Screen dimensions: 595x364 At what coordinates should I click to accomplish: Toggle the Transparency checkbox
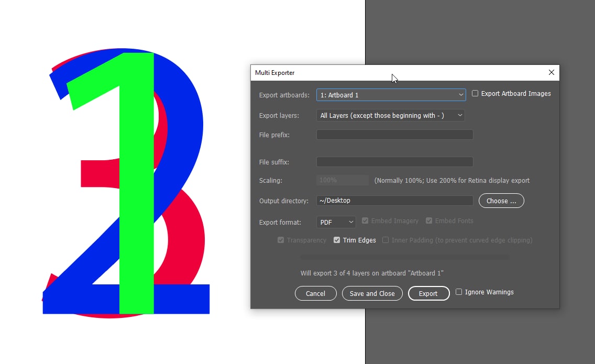tap(281, 240)
